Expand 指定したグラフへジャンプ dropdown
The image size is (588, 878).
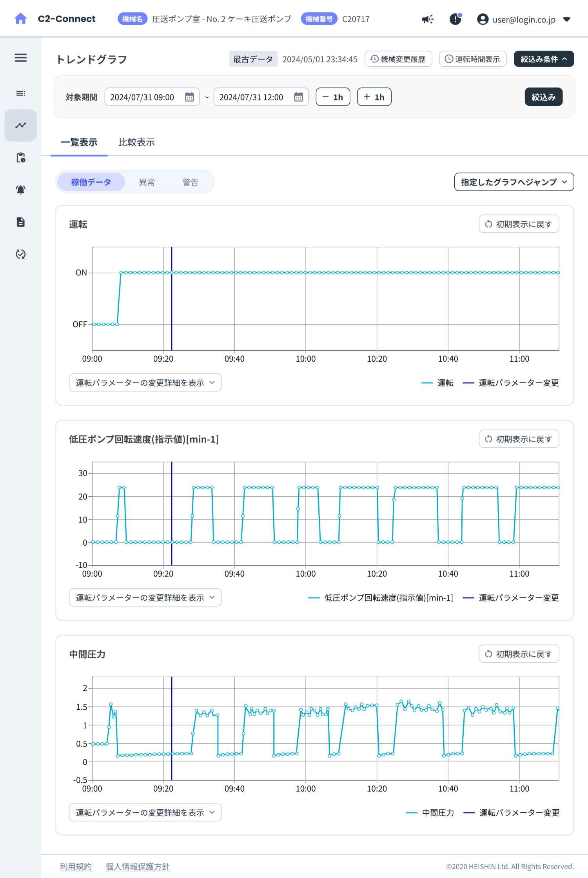click(514, 182)
